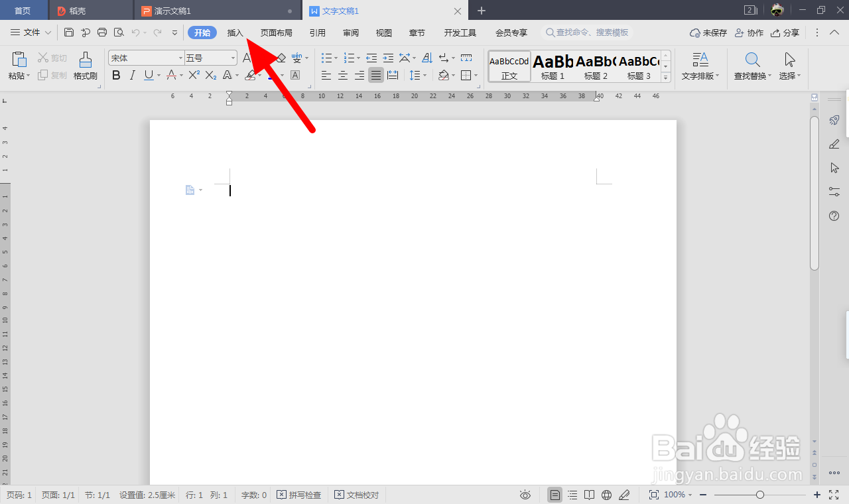Open the numbered list dropdown

(x=358, y=58)
